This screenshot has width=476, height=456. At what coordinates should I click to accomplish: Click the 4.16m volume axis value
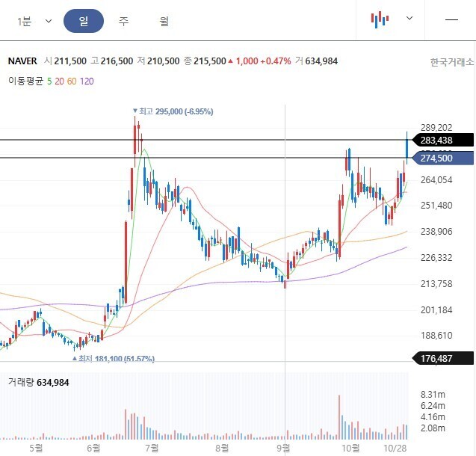[433, 417]
